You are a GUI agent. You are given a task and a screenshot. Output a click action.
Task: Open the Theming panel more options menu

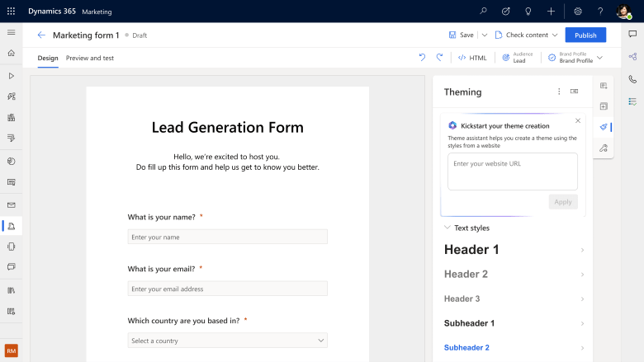click(x=559, y=92)
